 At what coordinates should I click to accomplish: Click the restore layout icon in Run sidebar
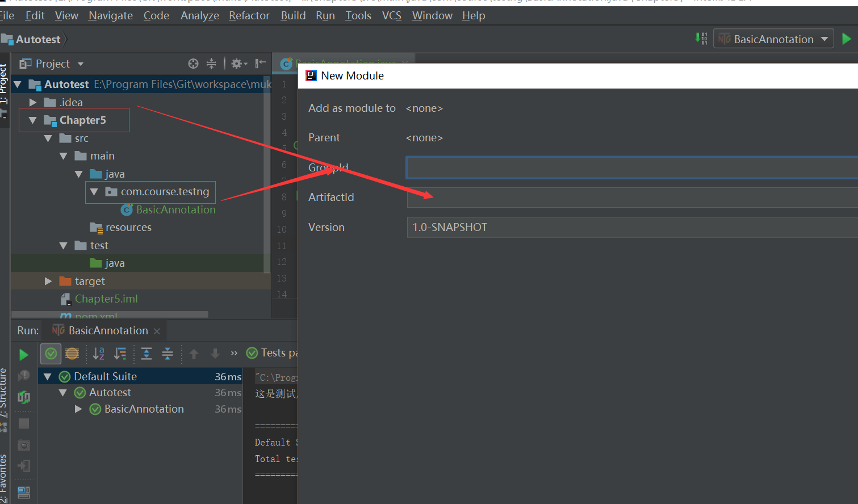pos(24,492)
